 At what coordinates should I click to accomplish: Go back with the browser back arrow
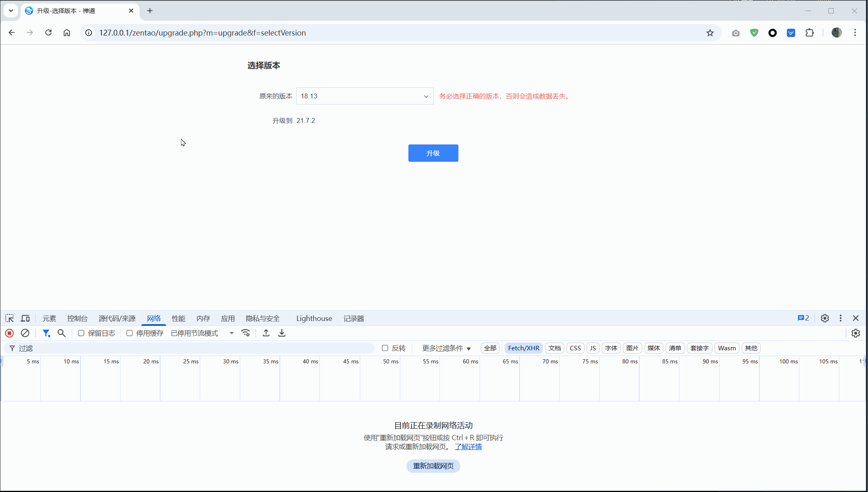12,33
